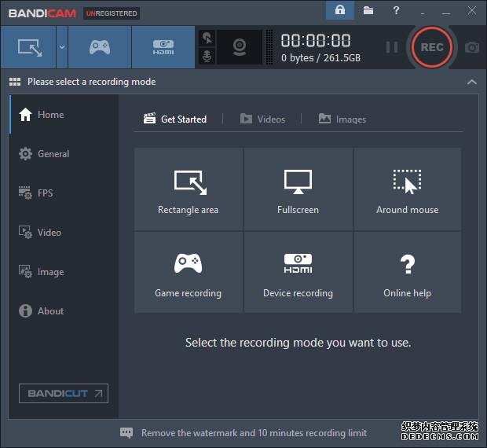Click the UNREGISTERED badge
Screen dimensions: 487x448
click(x=112, y=13)
